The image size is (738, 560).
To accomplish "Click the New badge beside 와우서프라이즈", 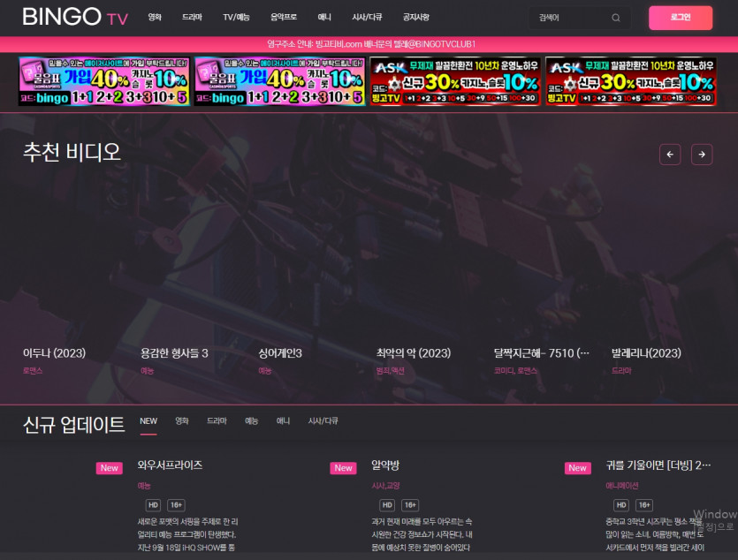I will [110, 468].
